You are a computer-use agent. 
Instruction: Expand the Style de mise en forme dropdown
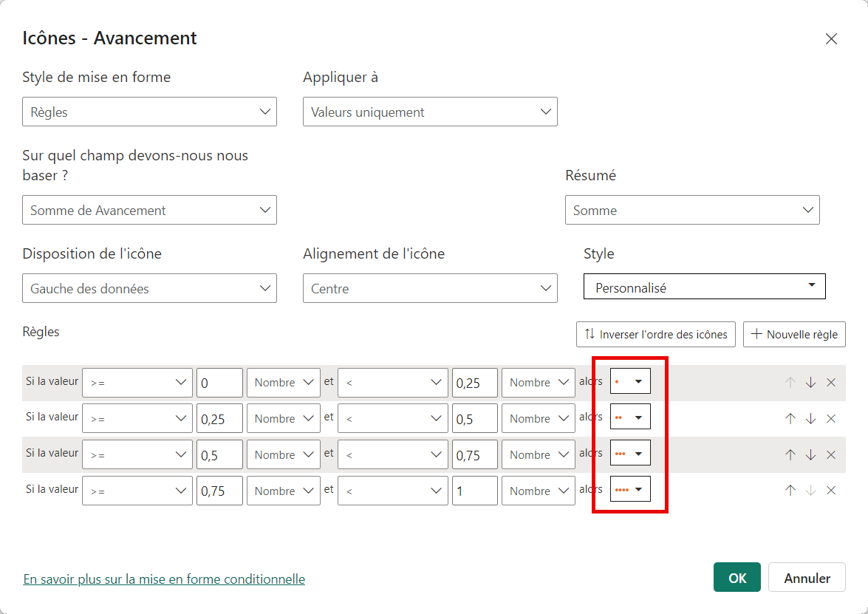(x=149, y=112)
